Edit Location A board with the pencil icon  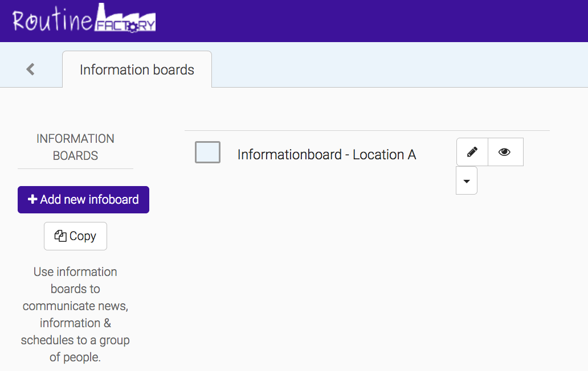tap(472, 151)
